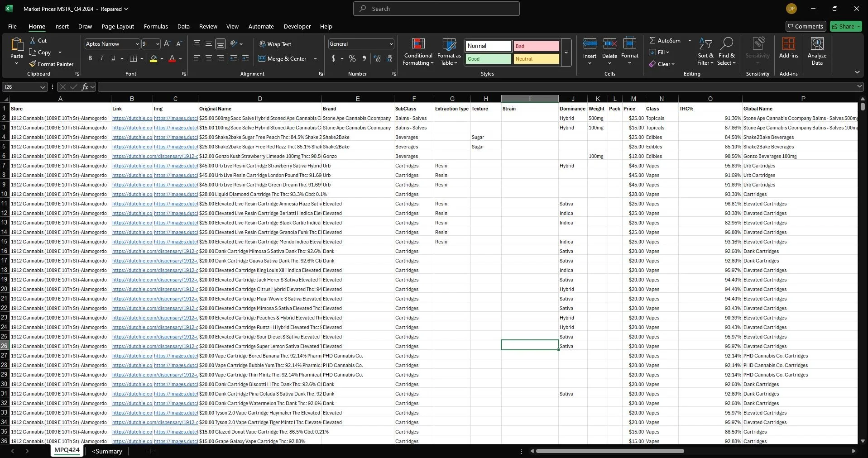Click the Decrease Indent icon

(x=234, y=58)
